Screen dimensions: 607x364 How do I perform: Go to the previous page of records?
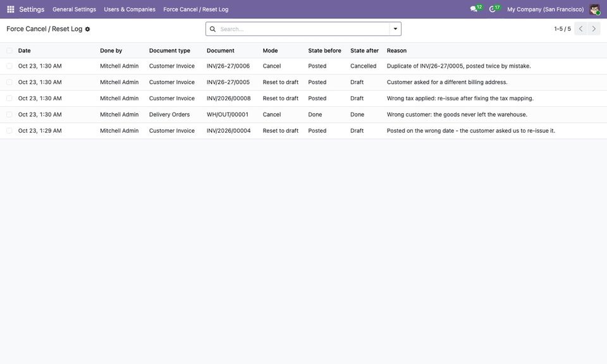coord(580,28)
